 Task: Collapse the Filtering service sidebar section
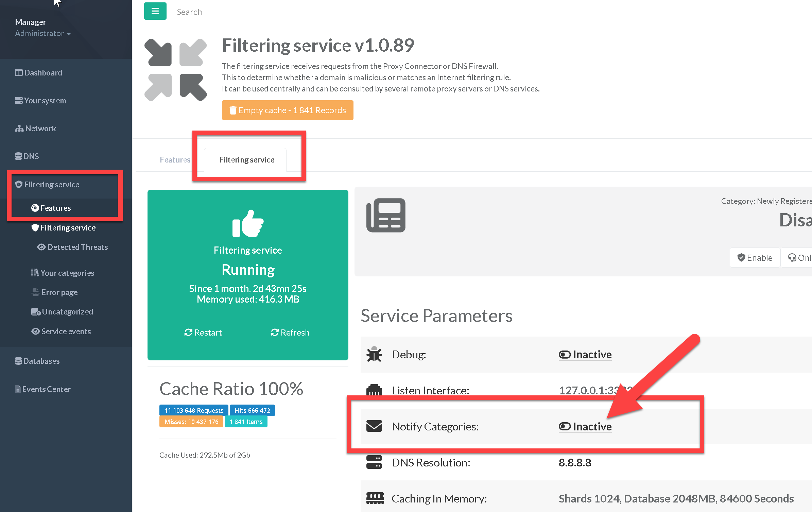pyautogui.click(x=52, y=184)
